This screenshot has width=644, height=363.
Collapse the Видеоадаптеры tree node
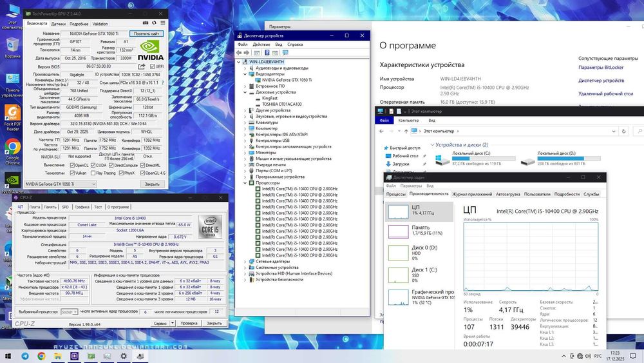[x=245, y=74]
